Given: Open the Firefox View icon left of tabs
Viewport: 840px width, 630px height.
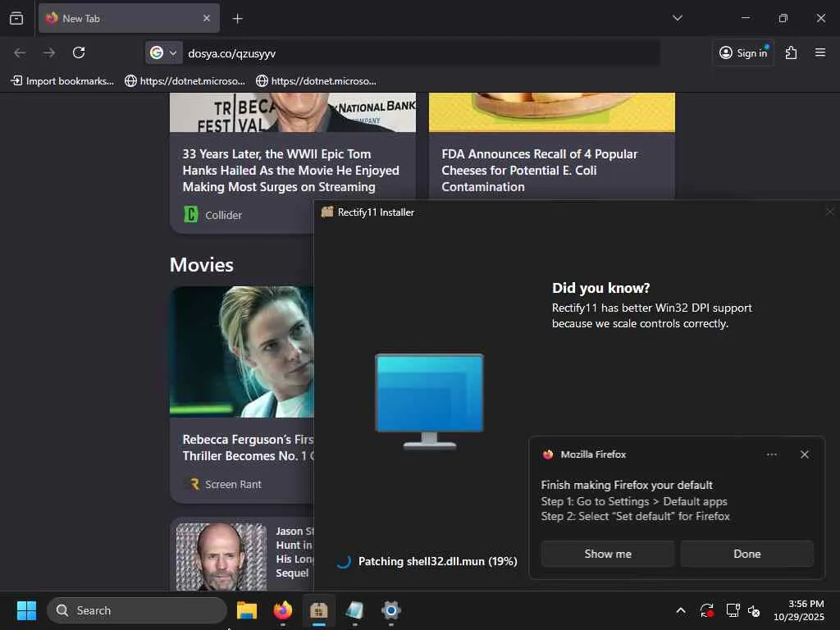Looking at the screenshot, I should 16,18.
